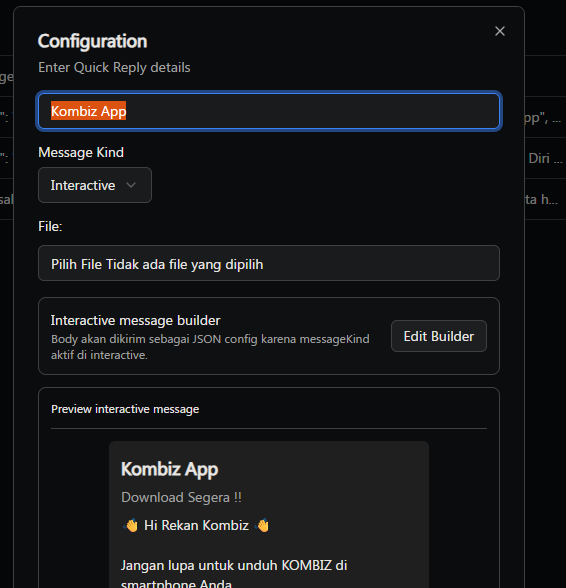This screenshot has width=566, height=588.
Task: Click the "Pilih File" file chooser button
Action: point(77,264)
